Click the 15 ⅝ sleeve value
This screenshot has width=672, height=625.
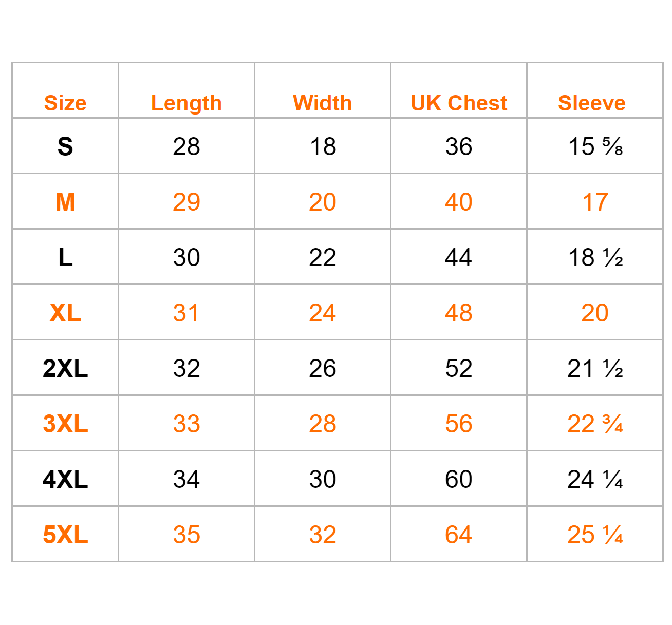(x=595, y=146)
